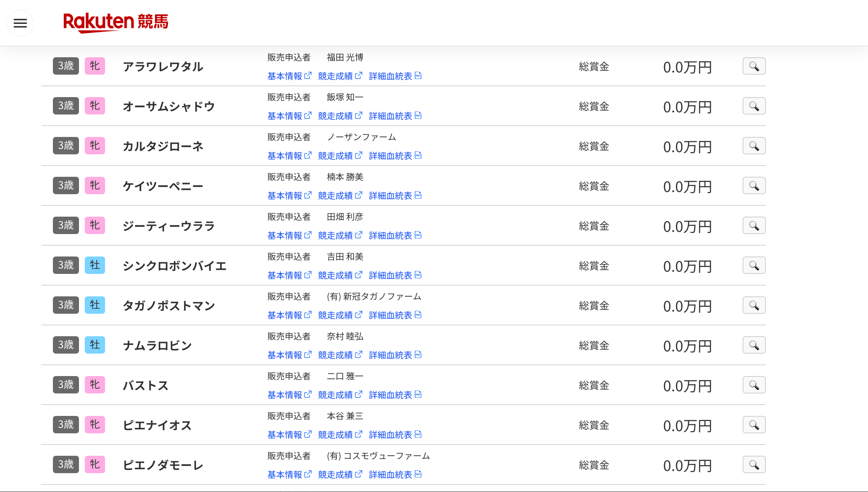Open 基本情報 for オーサムシャドウ
Viewport: 868px width, 492px height.
click(289, 116)
